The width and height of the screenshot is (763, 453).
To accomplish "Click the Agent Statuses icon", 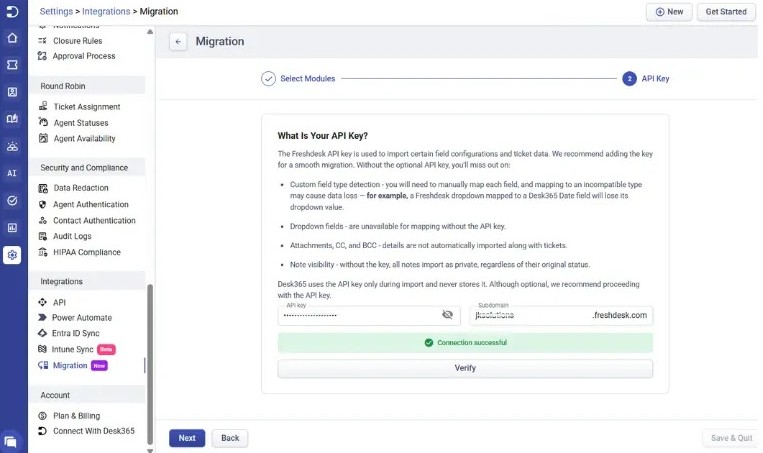I will [x=43, y=123].
